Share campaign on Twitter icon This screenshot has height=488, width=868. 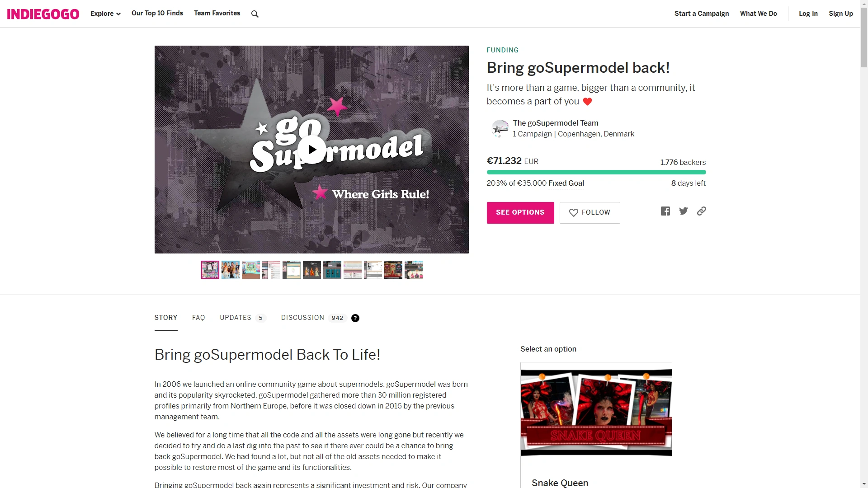coord(684,211)
